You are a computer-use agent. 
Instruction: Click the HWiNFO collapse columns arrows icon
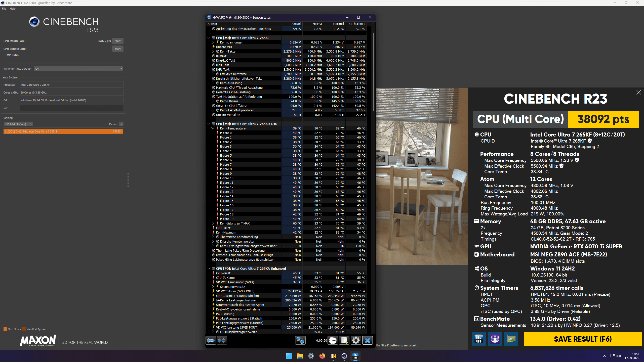222,340
